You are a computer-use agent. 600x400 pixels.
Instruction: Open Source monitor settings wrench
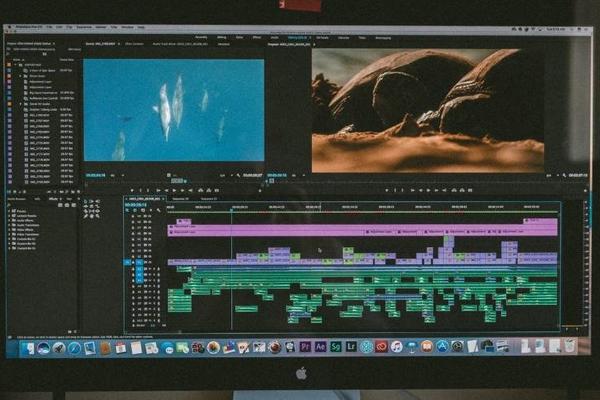point(238,175)
